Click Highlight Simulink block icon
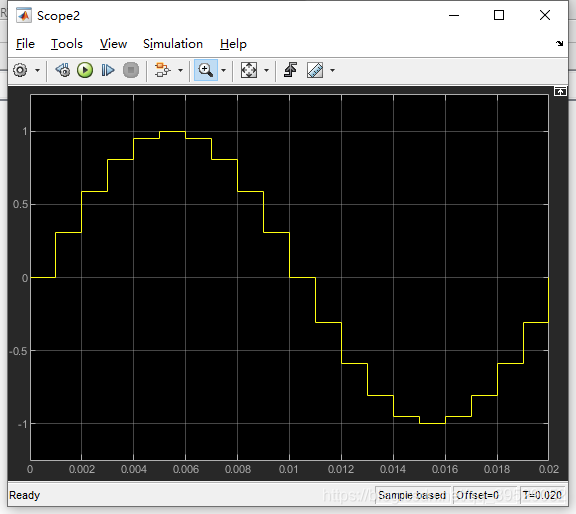576x514 pixels. (x=162, y=70)
